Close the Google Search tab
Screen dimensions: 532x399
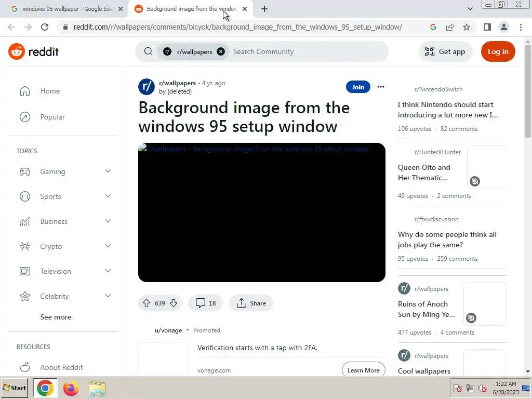coord(121,9)
